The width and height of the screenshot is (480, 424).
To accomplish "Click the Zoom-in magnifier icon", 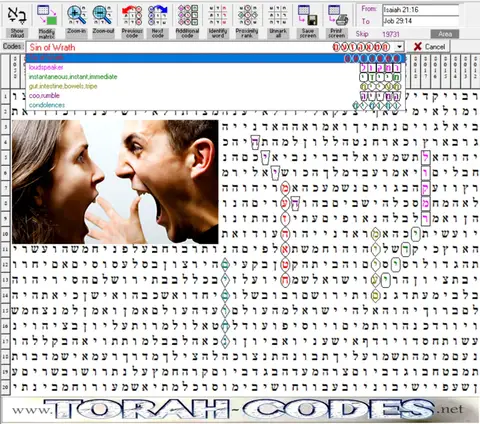I will [76, 15].
